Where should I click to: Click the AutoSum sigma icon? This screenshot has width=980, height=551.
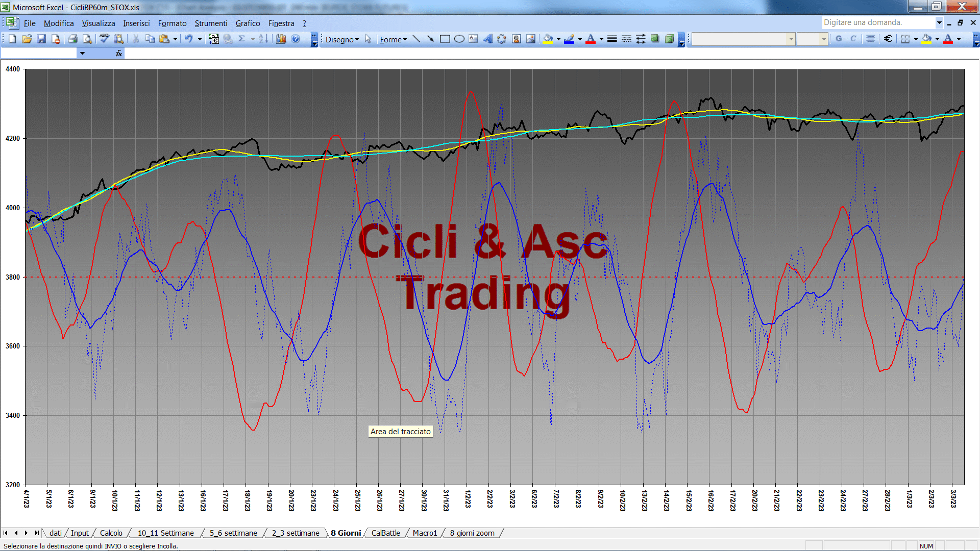click(242, 39)
